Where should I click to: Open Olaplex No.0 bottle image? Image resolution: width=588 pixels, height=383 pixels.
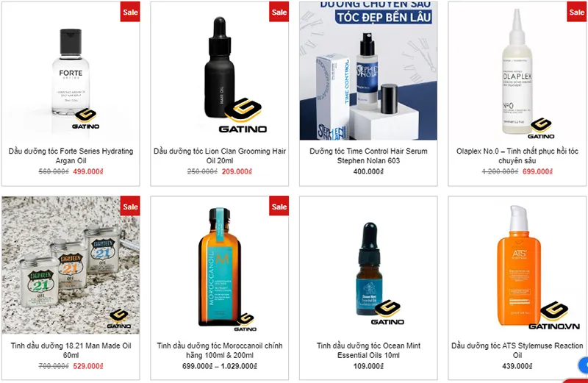click(x=517, y=71)
